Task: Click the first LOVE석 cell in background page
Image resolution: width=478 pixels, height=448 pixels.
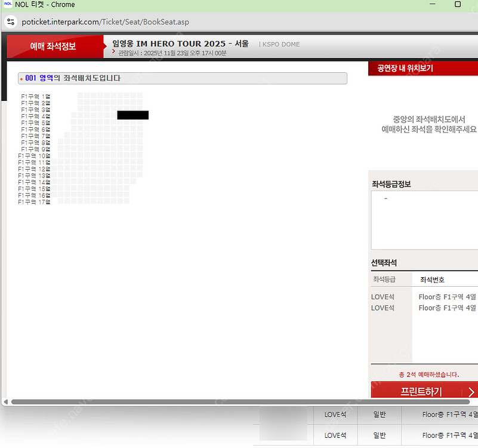Action: tap(335, 415)
